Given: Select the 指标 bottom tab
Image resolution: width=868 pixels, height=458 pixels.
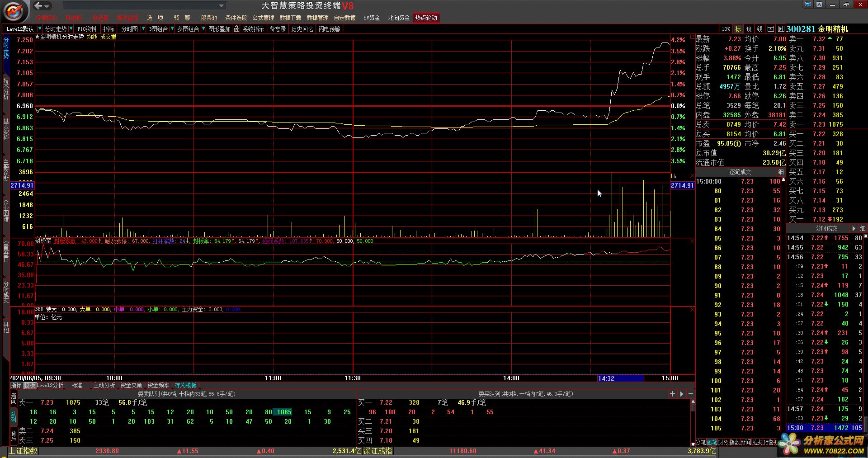Looking at the screenshot, I should [x=16, y=385].
